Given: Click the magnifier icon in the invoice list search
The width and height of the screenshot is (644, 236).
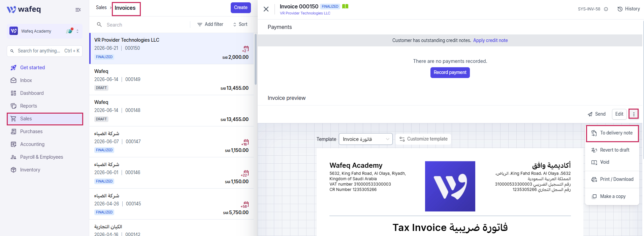Looking at the screenshot, I should [99, 25].
